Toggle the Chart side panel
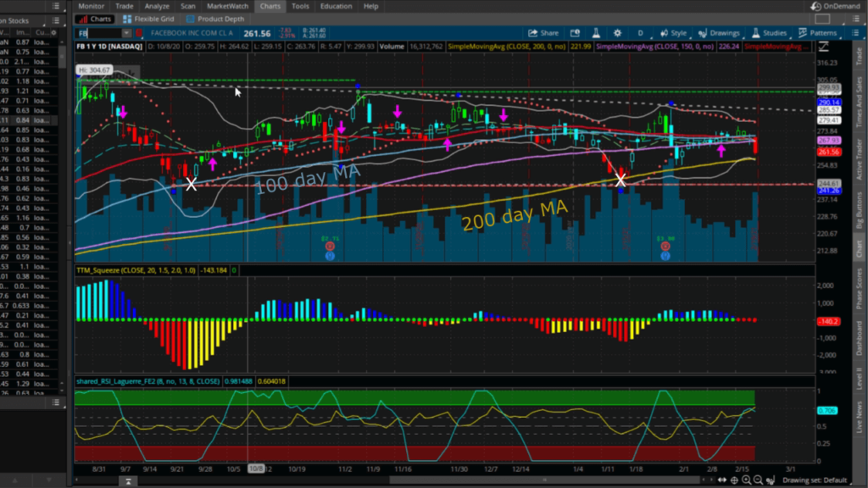The image size is (868, 488). (860, 250)
